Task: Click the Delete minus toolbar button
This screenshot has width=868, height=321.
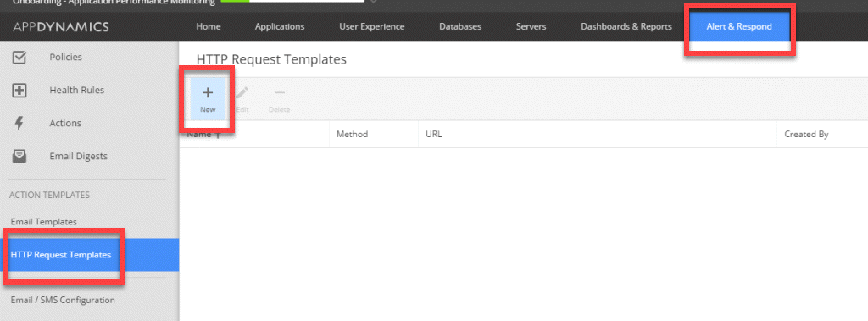Action: pyautogui.click(x=279, y=99)
